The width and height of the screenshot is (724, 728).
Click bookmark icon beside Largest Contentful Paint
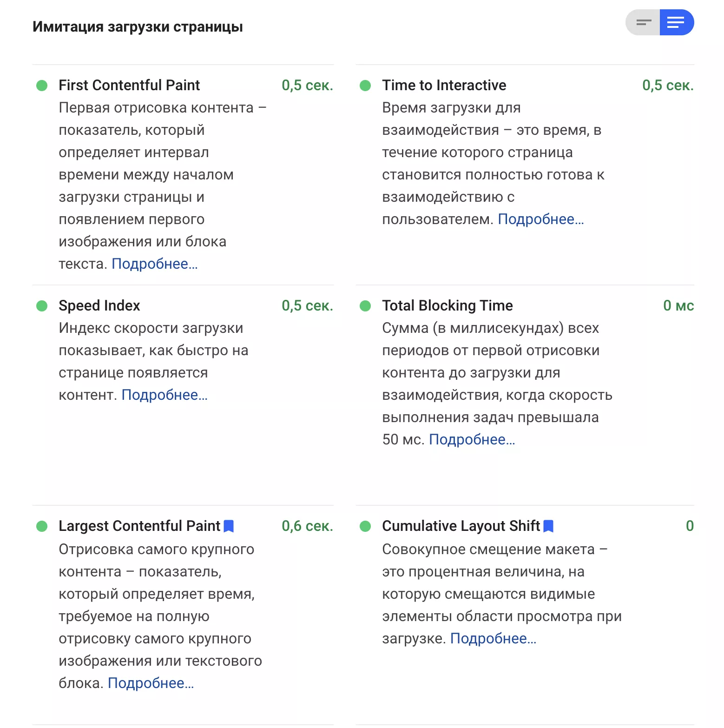click(229, 526)
